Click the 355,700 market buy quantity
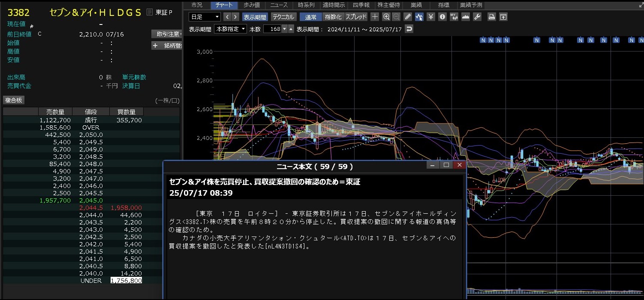 point(129,120)
